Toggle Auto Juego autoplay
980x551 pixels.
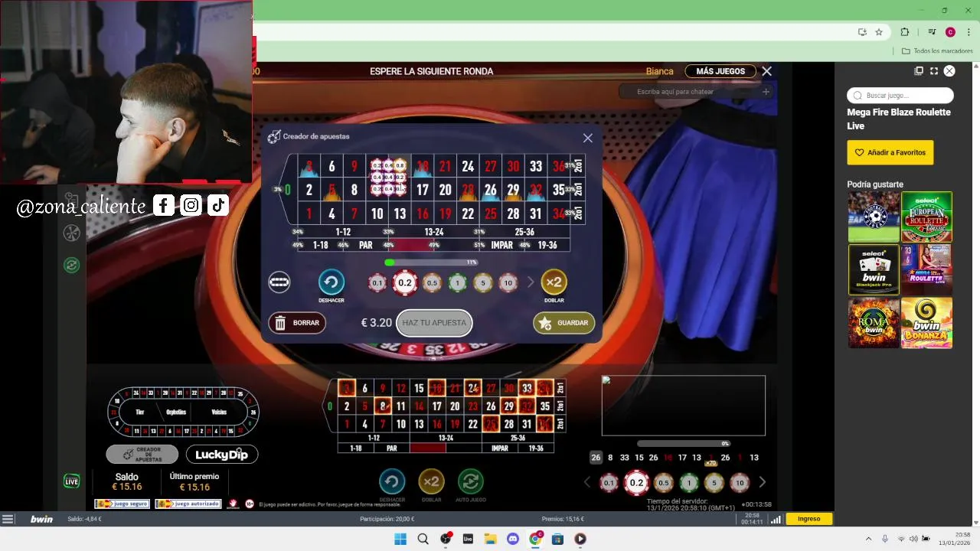[470, 481]
